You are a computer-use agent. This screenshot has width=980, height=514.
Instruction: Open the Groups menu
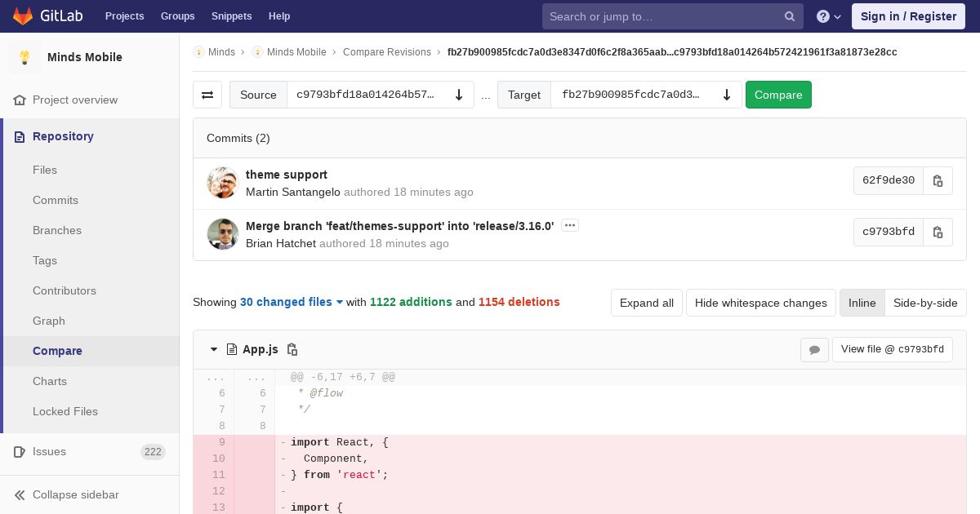tap(177, 16)
